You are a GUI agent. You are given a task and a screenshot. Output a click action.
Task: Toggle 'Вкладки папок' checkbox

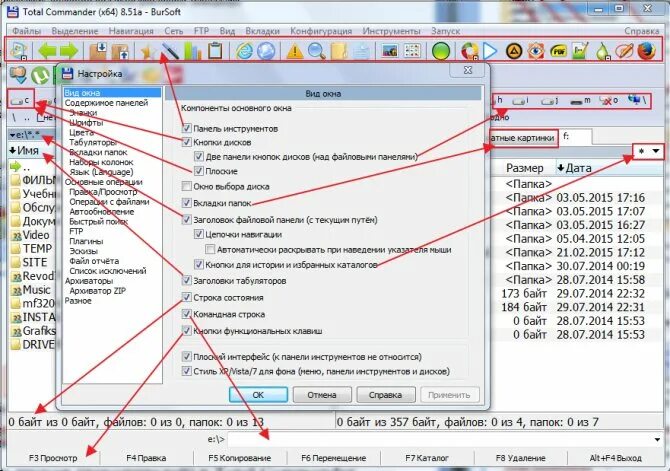[x=186, y=203]
